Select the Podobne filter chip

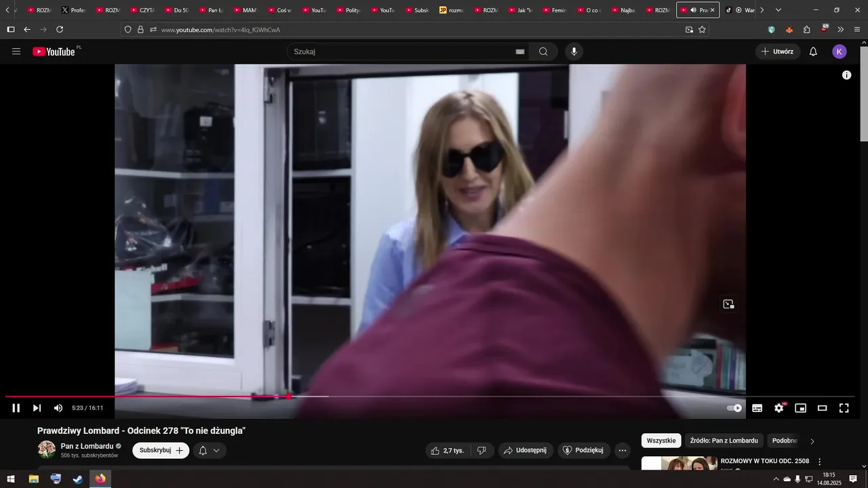pyautogui.click(x=785, y=441)
